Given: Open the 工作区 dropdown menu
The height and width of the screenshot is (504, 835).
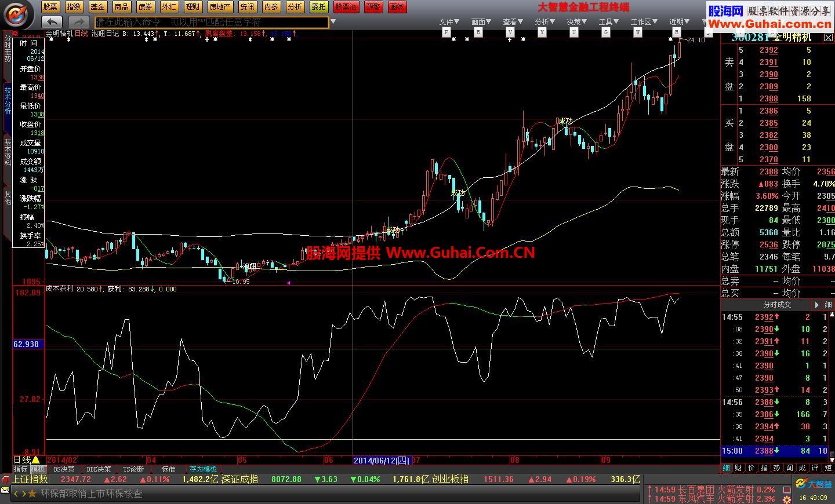Looking at the screenshot, I should [643, 22].
